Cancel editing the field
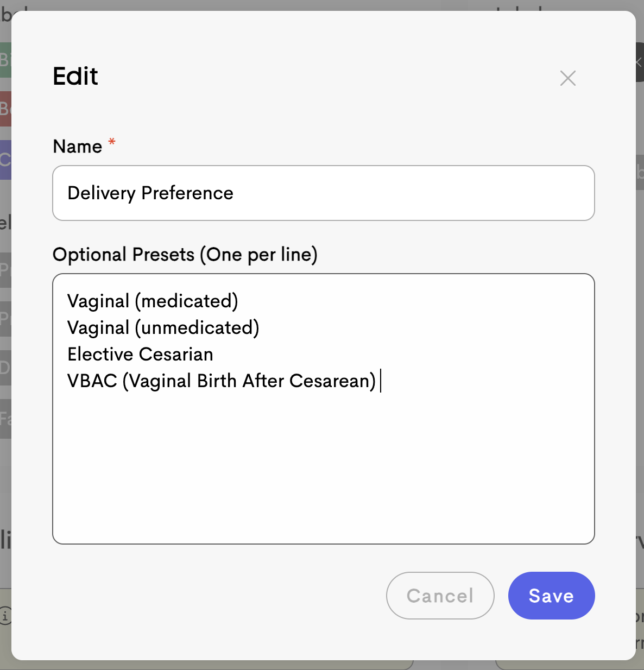 pyautogui.click(x=440, y=596)
